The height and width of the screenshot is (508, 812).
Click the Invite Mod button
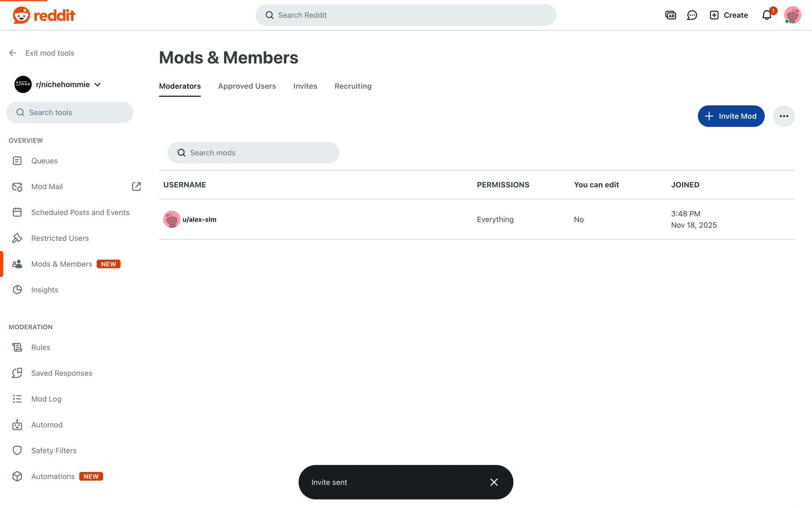pyautogui.click(x=731, y=116)
